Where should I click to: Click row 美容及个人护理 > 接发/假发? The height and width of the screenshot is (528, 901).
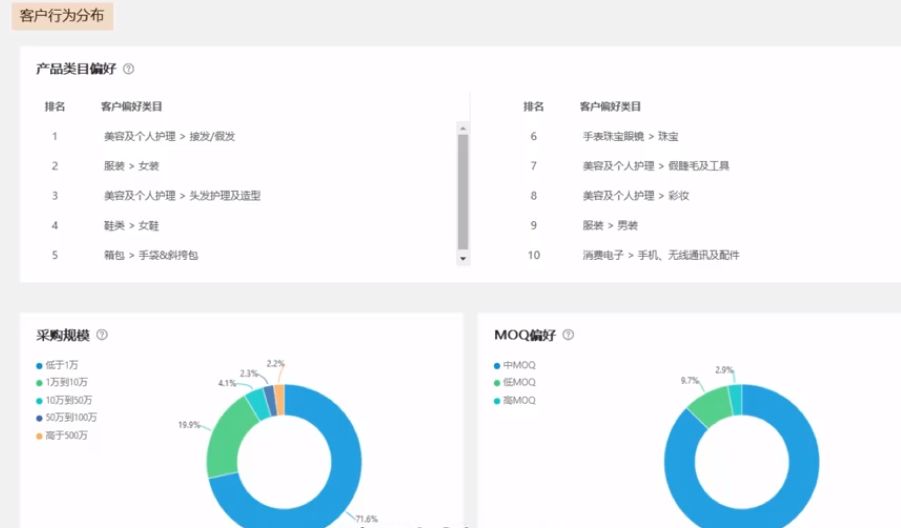169,137
